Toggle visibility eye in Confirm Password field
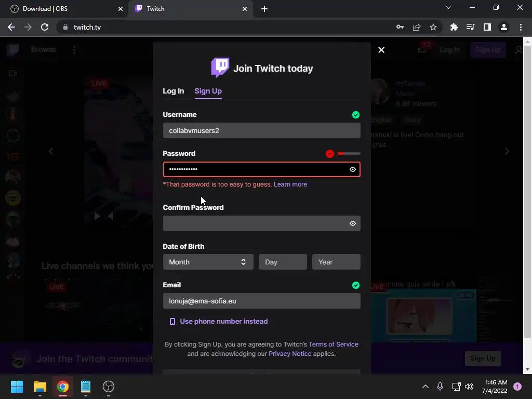Viewport: 532px width, 399px height. [353, 223]
